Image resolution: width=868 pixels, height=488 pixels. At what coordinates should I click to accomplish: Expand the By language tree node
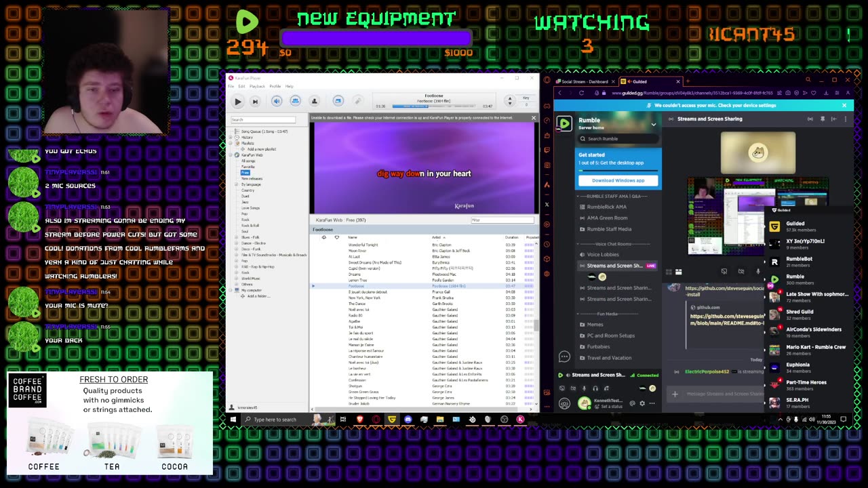click(x=237, y=184)
